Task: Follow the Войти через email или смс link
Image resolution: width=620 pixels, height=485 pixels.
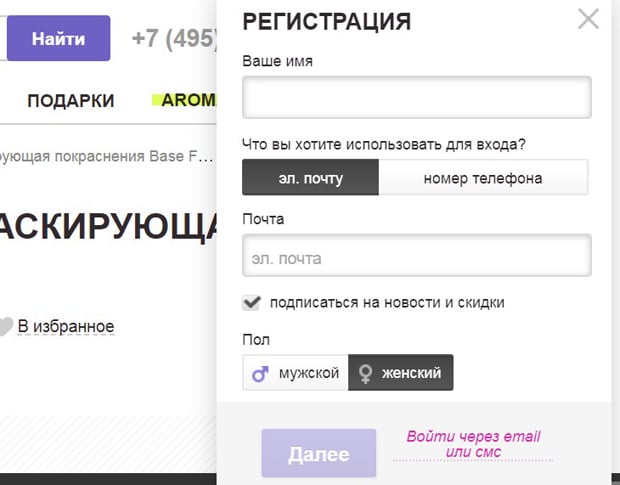Action: pos(473,444)
